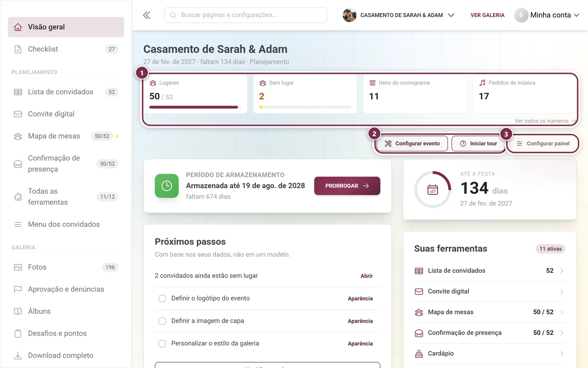Image resolution: width=588 pixels, height=368 pixels.
Task: Open Aprovação e denúncias in sidebar
Action: coord(66,289)
